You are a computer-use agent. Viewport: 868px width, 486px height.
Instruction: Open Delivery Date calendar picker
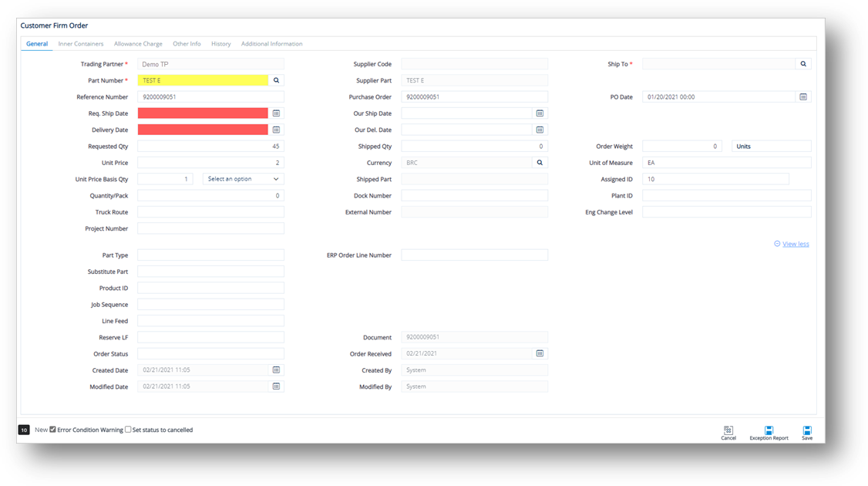pyautogui.click(x=276, y=130)
